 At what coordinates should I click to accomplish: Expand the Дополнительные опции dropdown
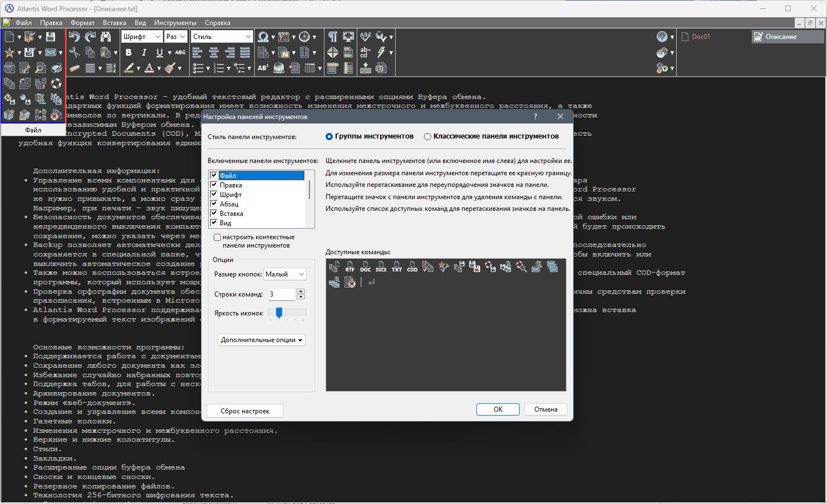click(x=261, y=340)
